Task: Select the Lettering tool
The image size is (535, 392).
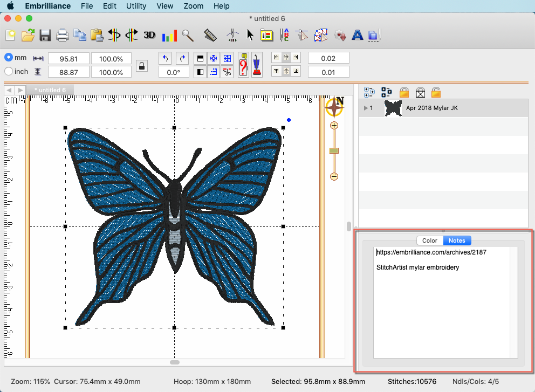Action: point(358,35)
